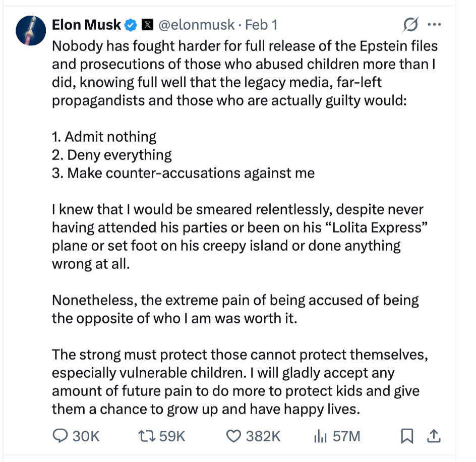Like the post with the heart icon
Viewport: 476px width, 462px height.
[233, 436]
